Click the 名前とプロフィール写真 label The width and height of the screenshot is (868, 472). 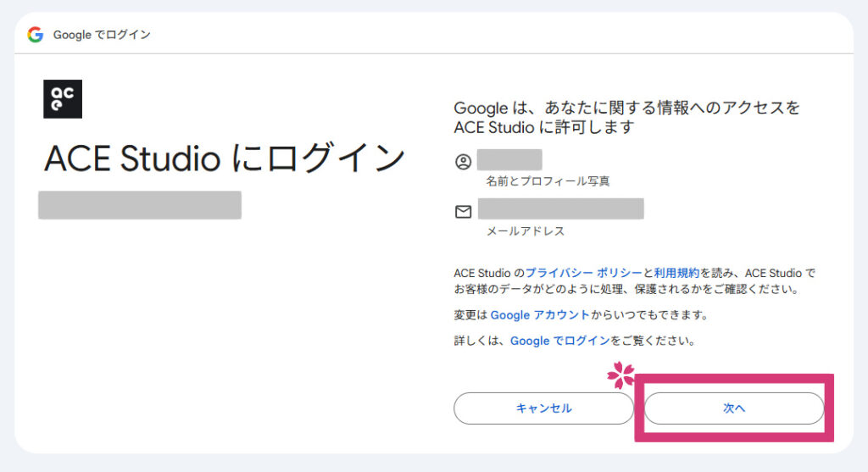pyautogui.click(x=548, y=181)
